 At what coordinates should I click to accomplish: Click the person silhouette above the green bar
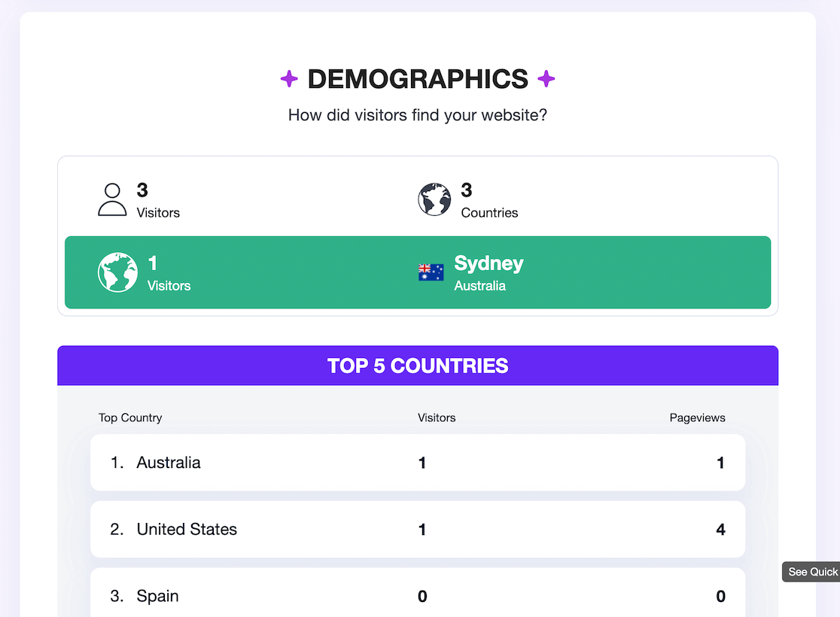112,199
